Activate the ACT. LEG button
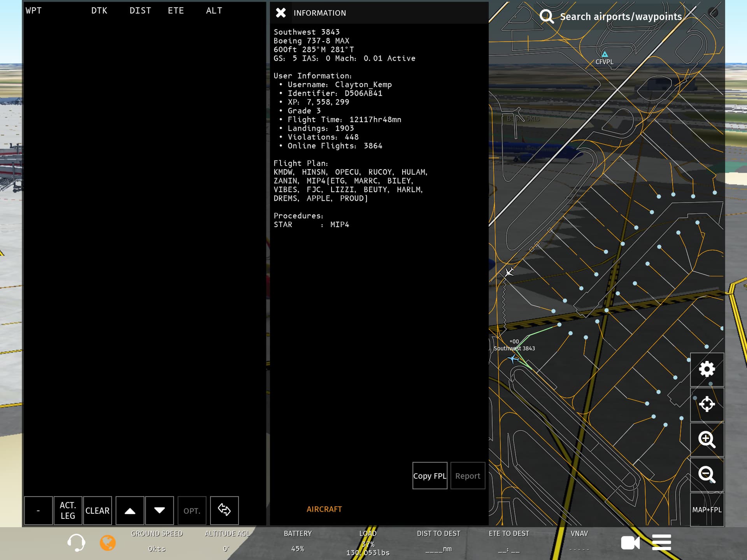747x560 pixels. pos(68,510)
